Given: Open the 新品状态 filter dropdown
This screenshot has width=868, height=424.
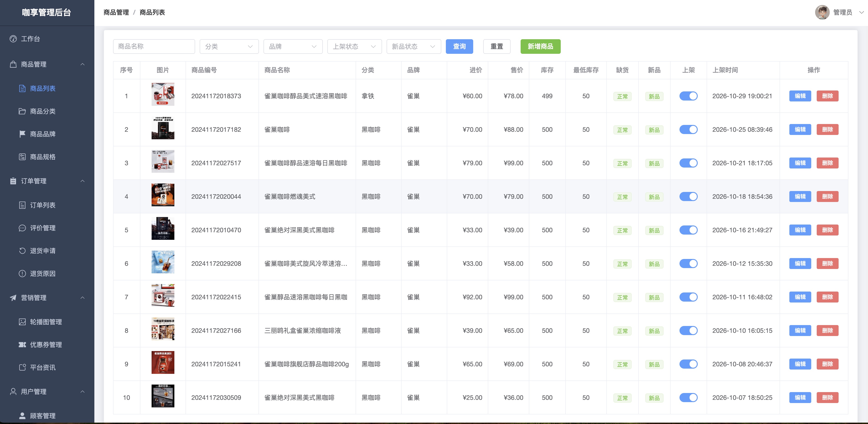Looking at the screenshot, I should [414, 47].
